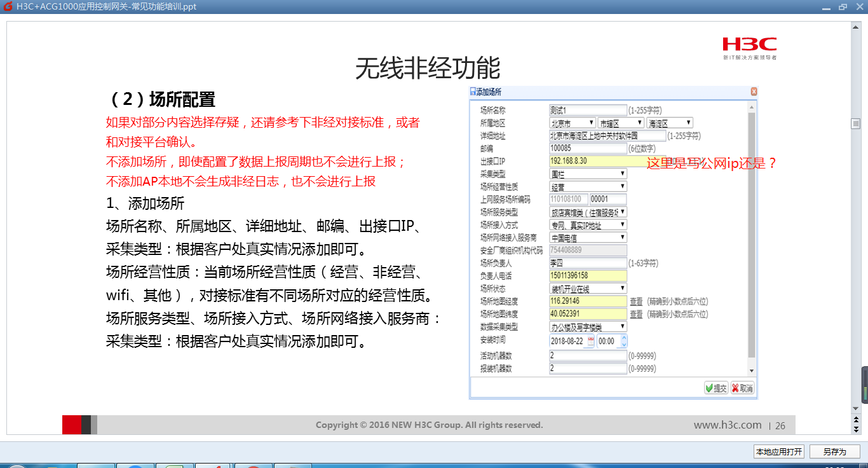
Task: Open the 市辖区 city dropdown
Action: point(621,123)
